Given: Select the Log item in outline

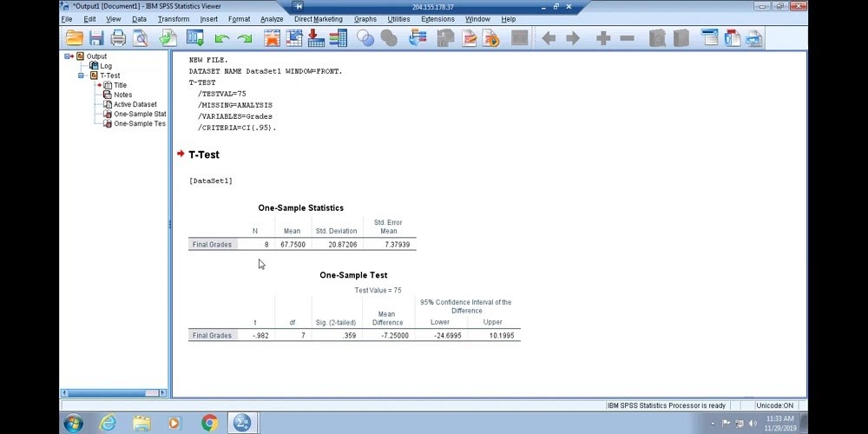Looking at the screenshot, I should click(105, 66).
